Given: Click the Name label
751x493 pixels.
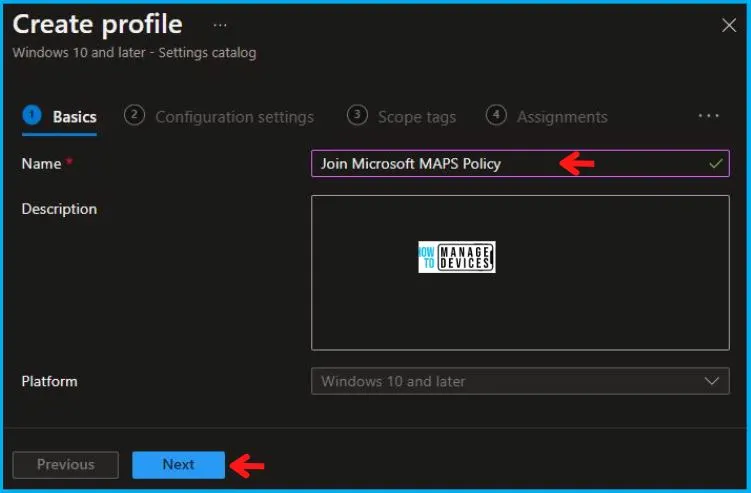Looking at the screenshot, I should 41,164.
